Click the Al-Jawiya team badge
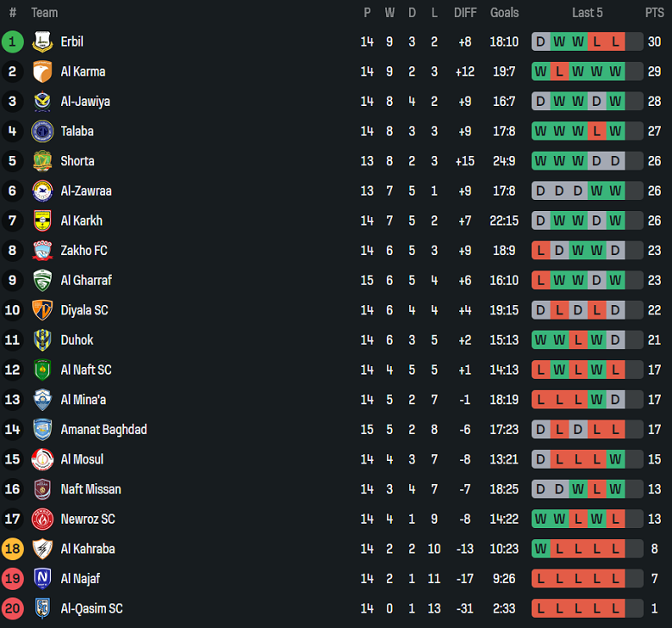Screen dimensions: 672x628 tap(42, 102)
